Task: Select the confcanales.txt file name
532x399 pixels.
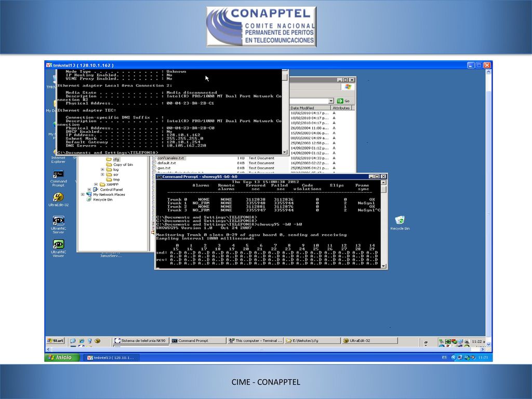Action: 170,158
